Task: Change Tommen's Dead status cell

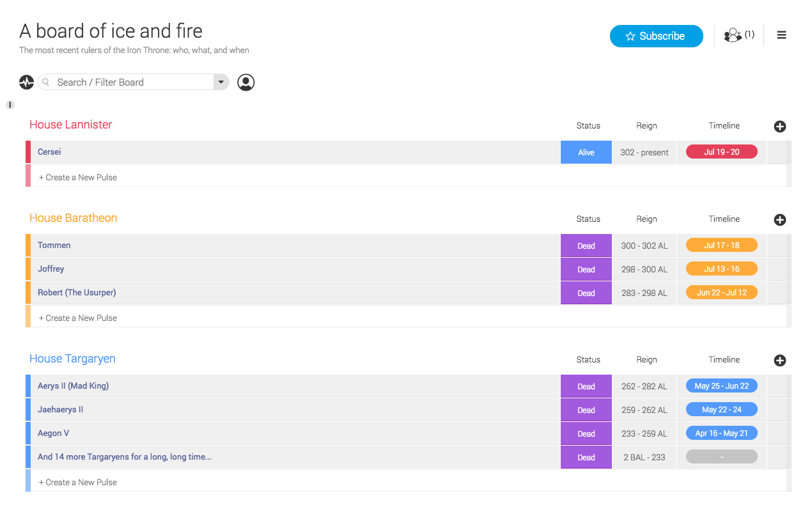Action: point(586,246)
